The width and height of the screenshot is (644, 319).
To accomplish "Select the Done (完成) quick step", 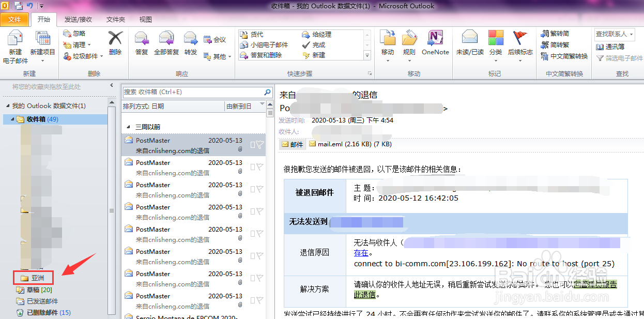I will point(314,45).
